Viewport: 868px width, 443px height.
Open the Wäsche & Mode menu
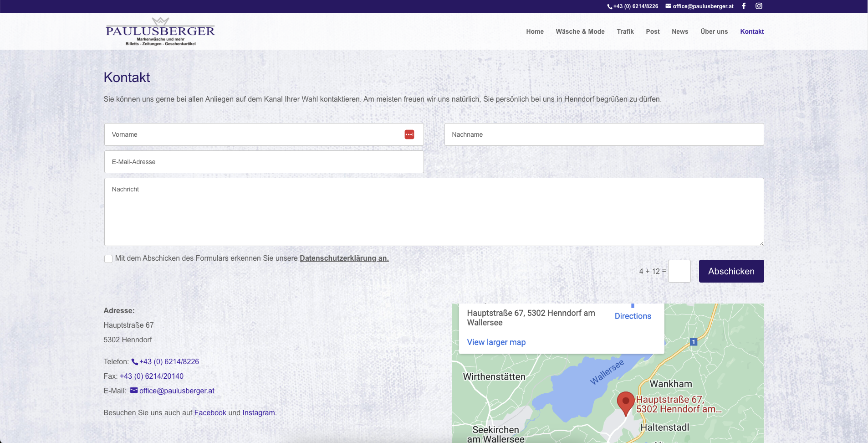point(580,31)
